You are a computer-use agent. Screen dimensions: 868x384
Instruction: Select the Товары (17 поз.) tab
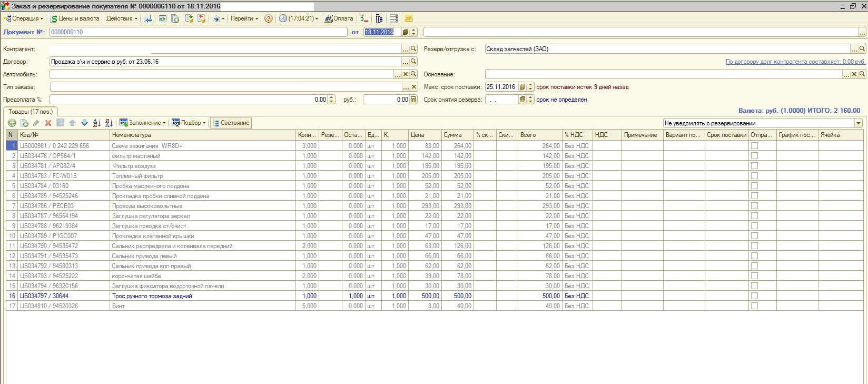(x=31, y=112)
